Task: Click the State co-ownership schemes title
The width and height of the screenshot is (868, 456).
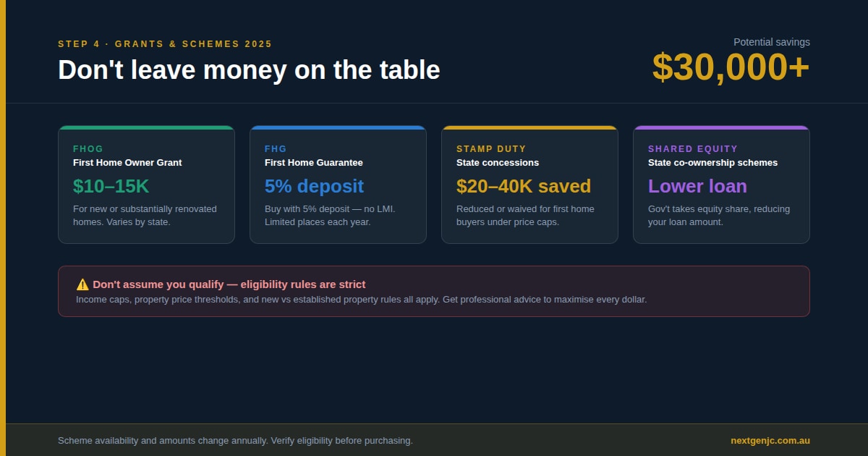Action: [x=712, y=163]
